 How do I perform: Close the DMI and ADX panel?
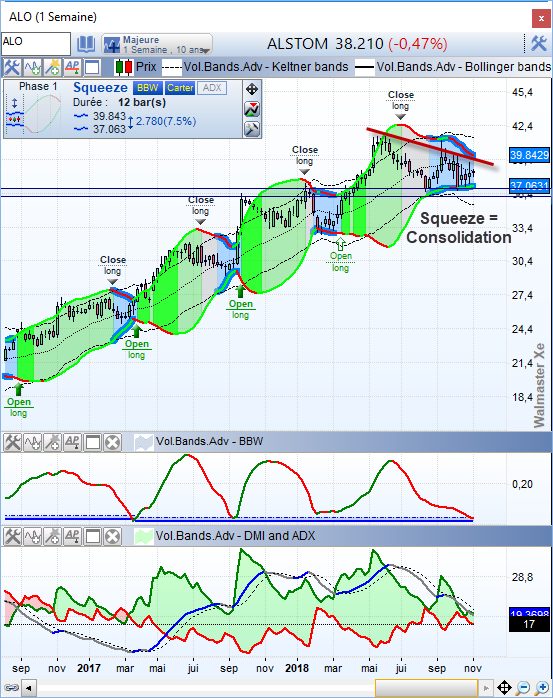point(112,536)
